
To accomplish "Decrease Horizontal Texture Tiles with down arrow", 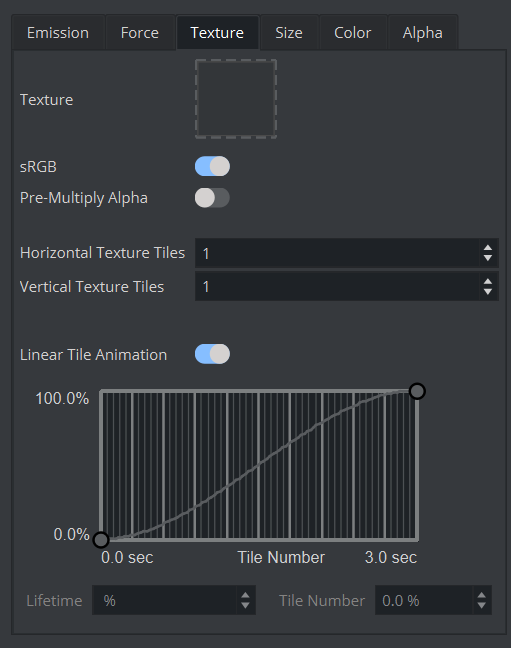I will 488,258.
